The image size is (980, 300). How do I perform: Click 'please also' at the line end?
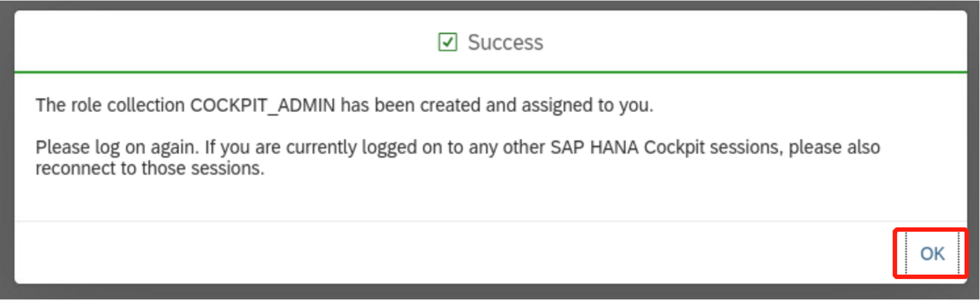[x=834, y=147]
